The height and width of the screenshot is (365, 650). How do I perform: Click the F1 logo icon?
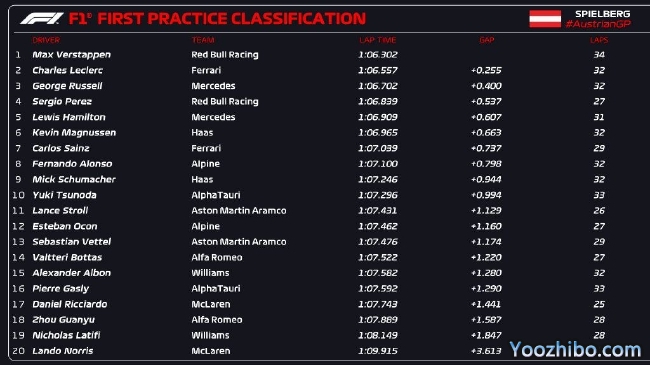42,19
